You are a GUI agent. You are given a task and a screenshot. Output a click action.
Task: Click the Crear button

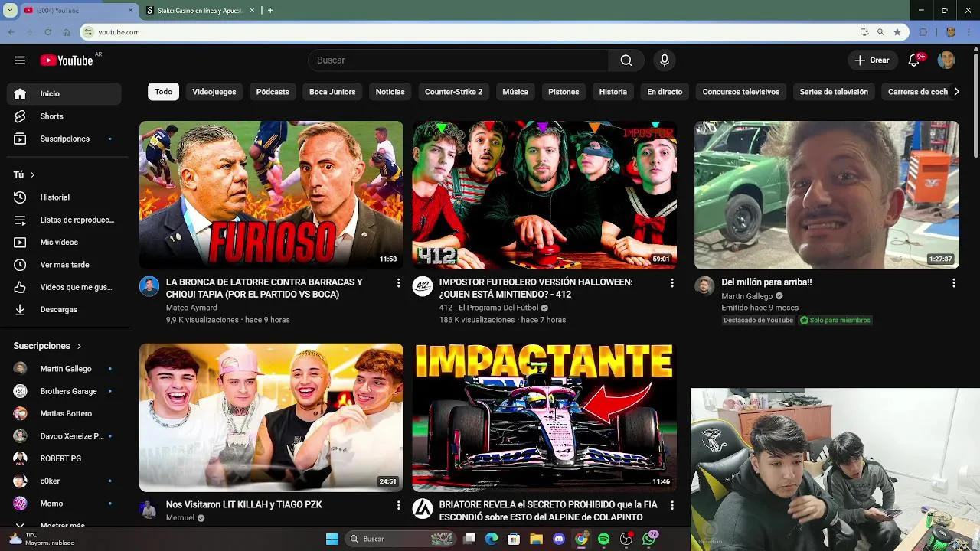[872, 60]
